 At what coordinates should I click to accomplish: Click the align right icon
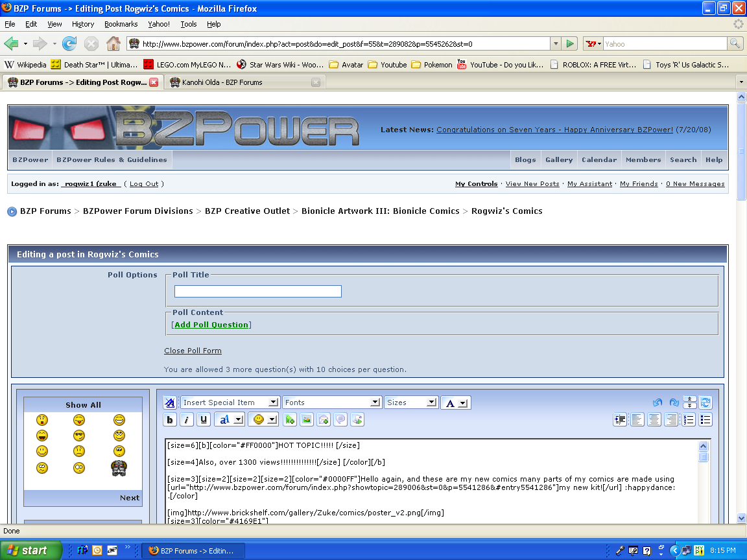pyautogui.click(x=671, y=419)
